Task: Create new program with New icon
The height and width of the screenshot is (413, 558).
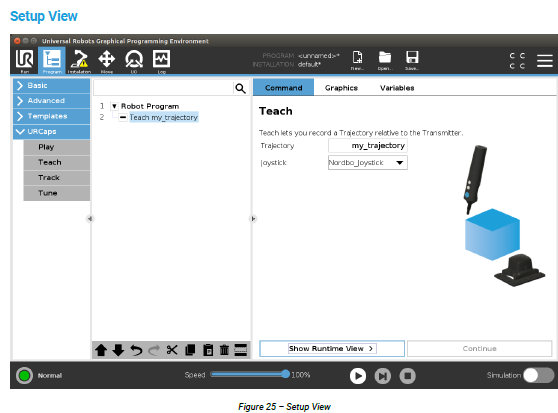Action: 357,60
